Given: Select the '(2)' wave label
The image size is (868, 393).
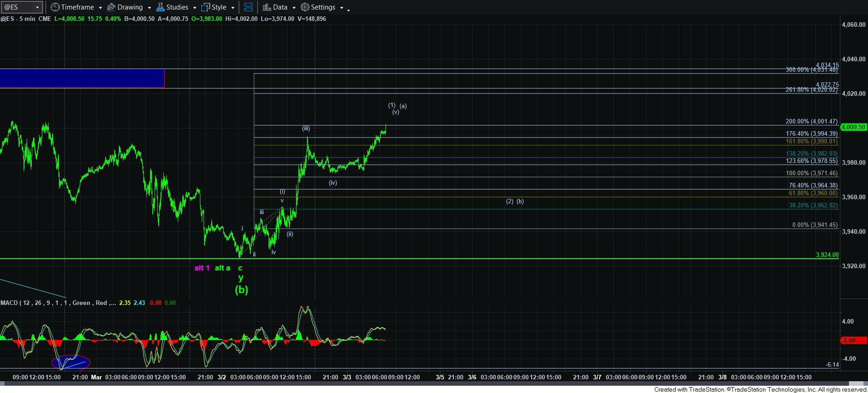Looking at the screenshot, I should coord(510,201).
